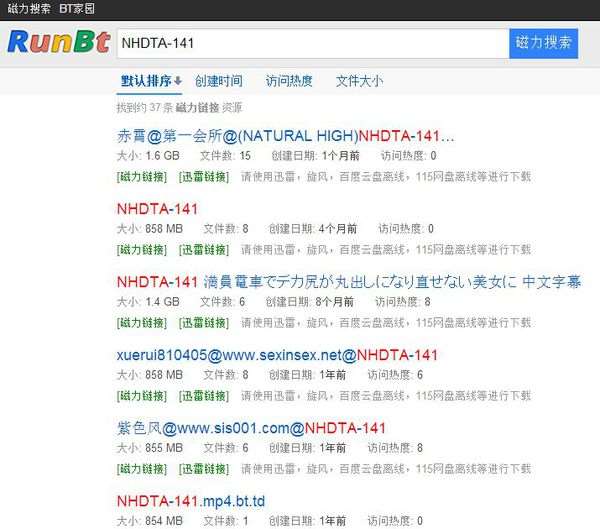Click 迅雷链接 for the 1.4 GB result
This screenshot has width=600, height=529.
(x=204, y=323)
